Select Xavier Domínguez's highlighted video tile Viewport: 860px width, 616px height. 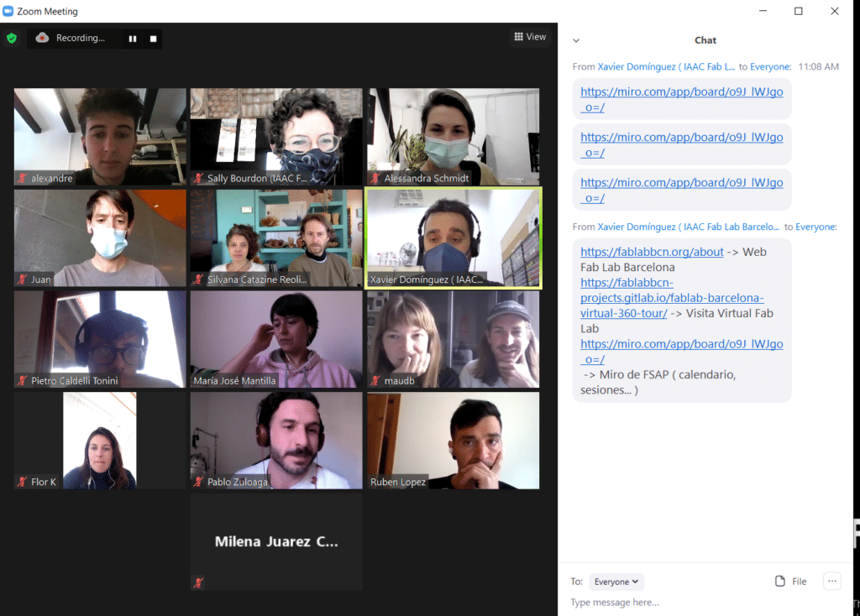[453, 238]
